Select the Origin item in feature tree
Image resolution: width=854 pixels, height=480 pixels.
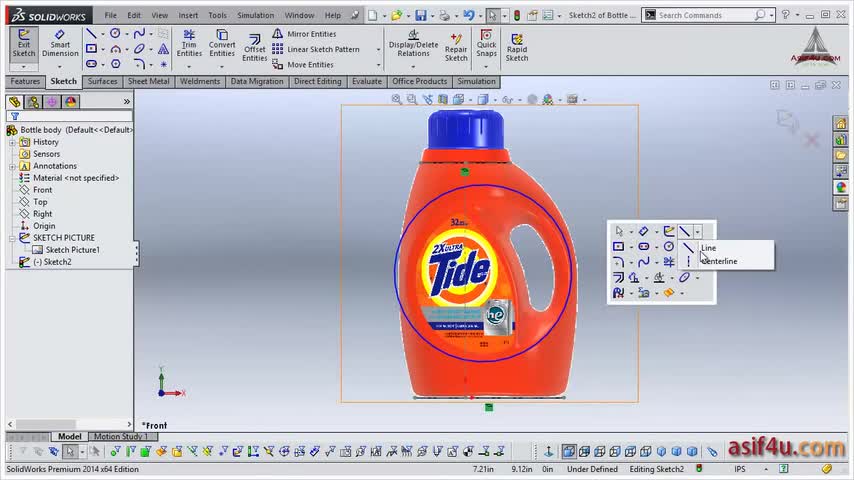(x=44, y=226)
